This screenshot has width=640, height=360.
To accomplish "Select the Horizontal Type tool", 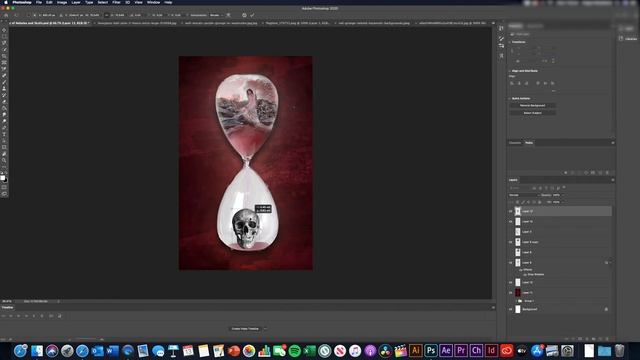I will (x=4, y=134).
